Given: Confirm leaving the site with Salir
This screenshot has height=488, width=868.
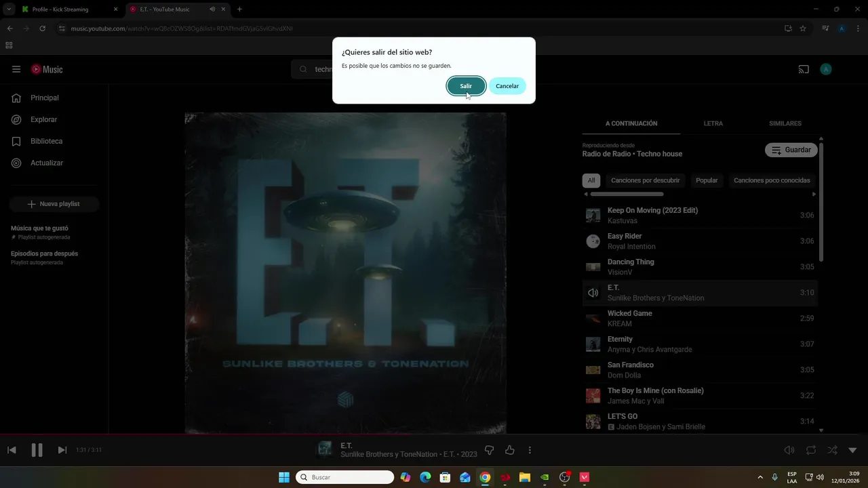Looking at the screenshot, I should coord(466,86).
